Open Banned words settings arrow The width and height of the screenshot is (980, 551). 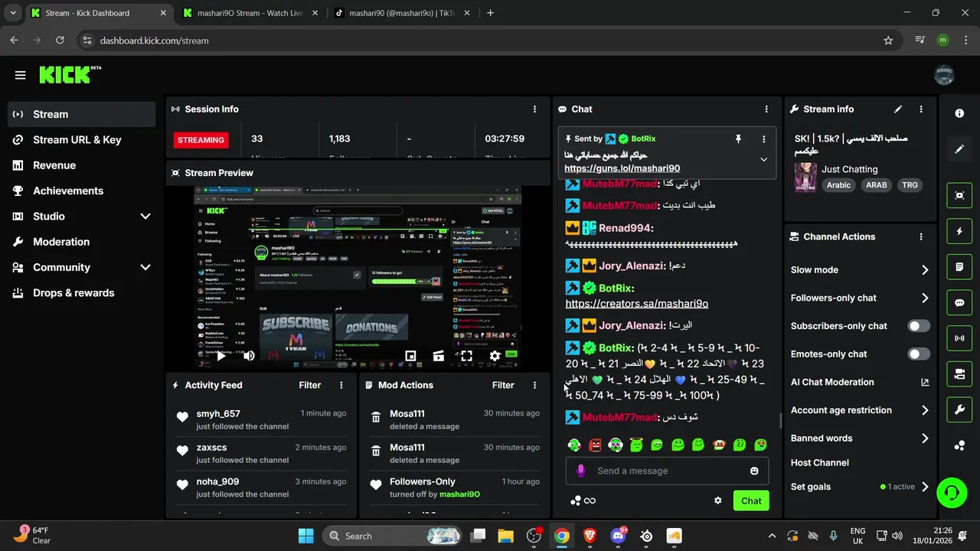925,439
